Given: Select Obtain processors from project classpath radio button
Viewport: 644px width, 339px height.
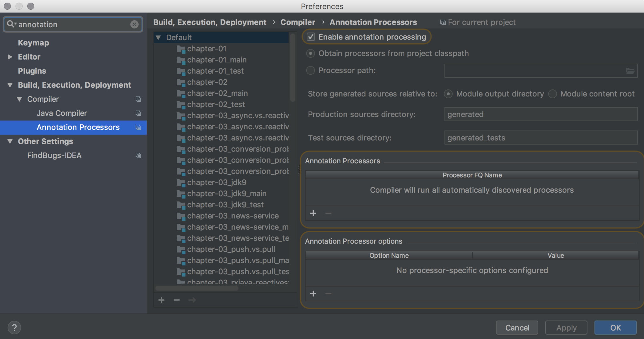Looking at the screenshot, I should (311, 53).
